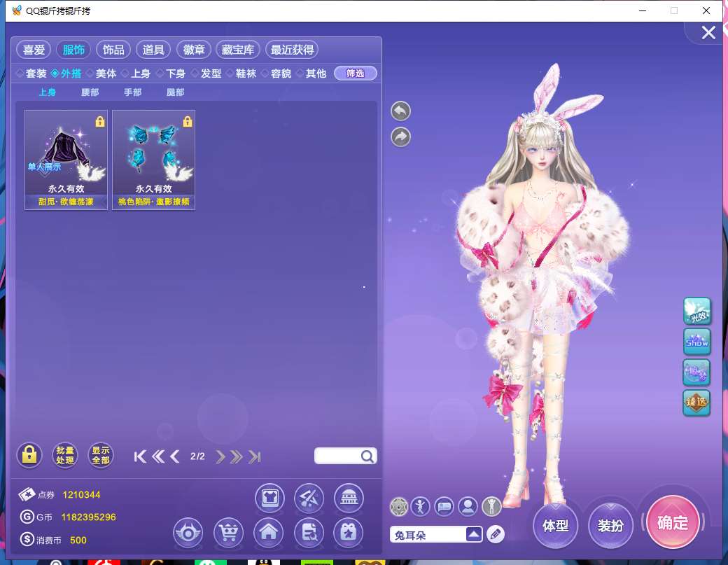This screenshot has width=728, height=565.
Task: Open the wardrobe shirt icon
Action: tap(268, 497)
